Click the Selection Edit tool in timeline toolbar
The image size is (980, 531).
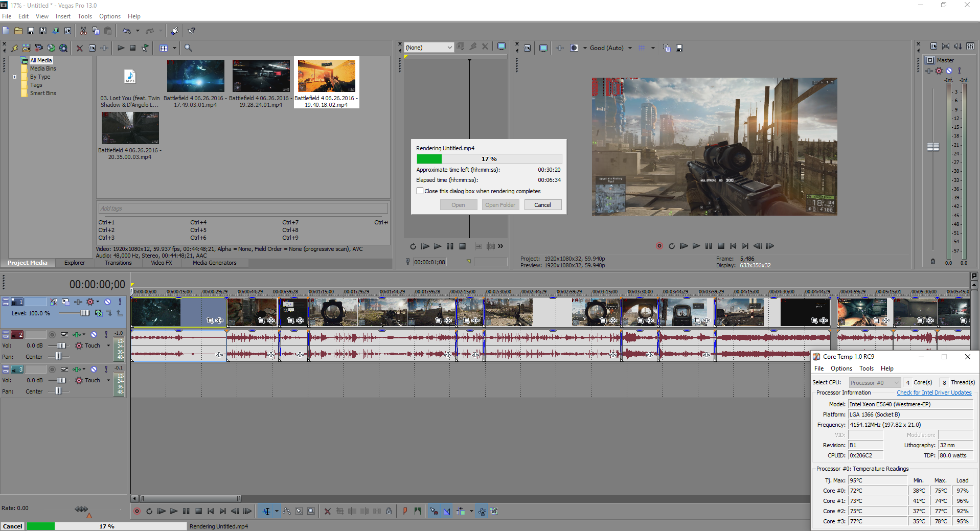pyautogui.click(x=299, y=511)
